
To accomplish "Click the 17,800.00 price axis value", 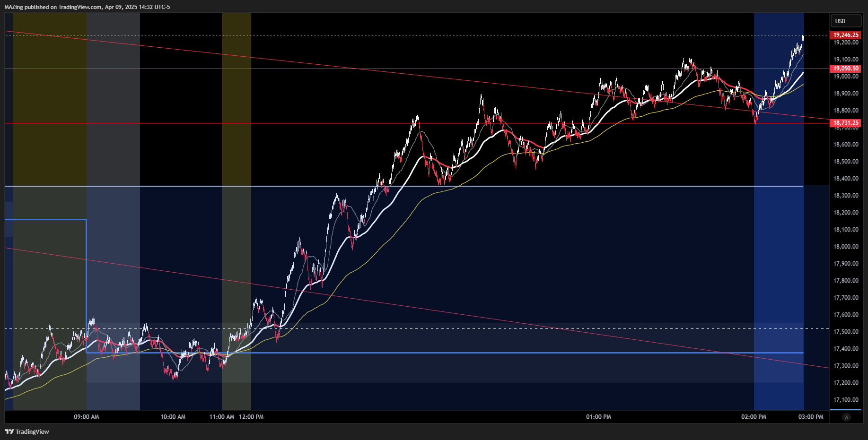I will pyautogui.click(x=846, y=281).
